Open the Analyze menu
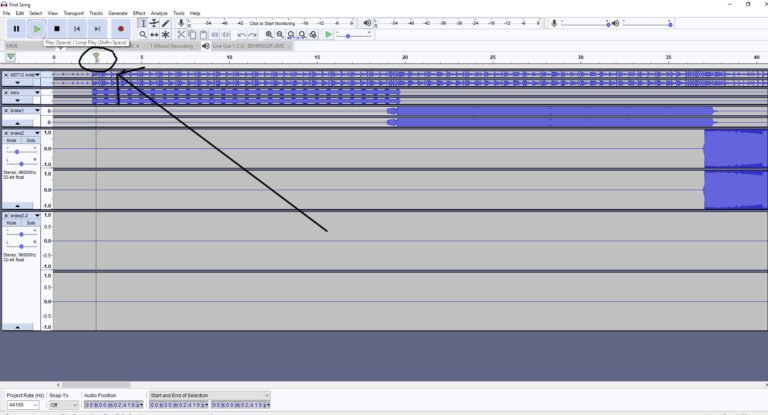The image size is (768, 415). (159, 13)
